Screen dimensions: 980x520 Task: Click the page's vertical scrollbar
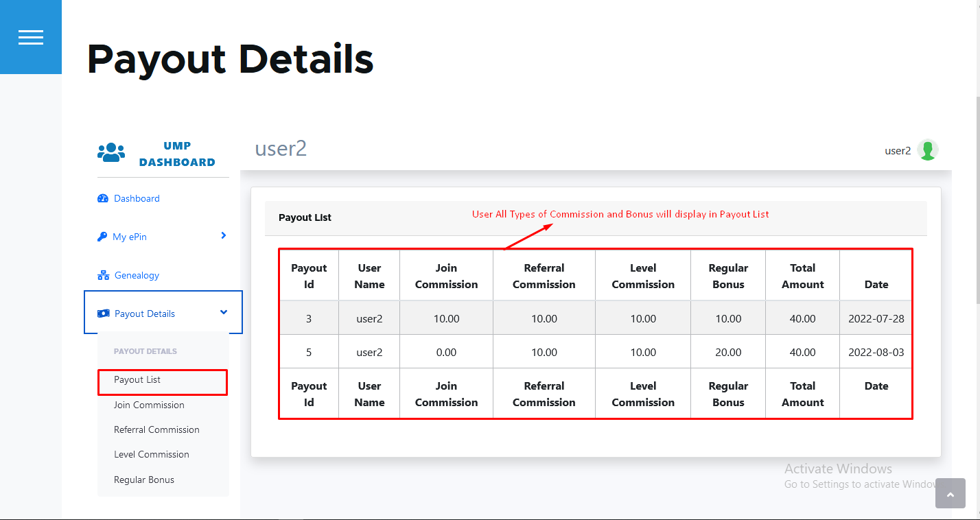[x=977, y=199]
